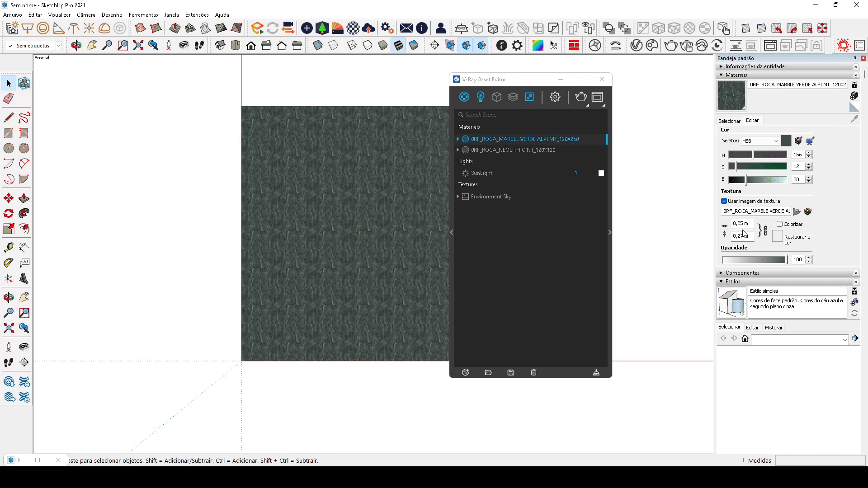Select 0RF_ROCA_NEOLITHIC NT_120X120 material

pos(513,150)
